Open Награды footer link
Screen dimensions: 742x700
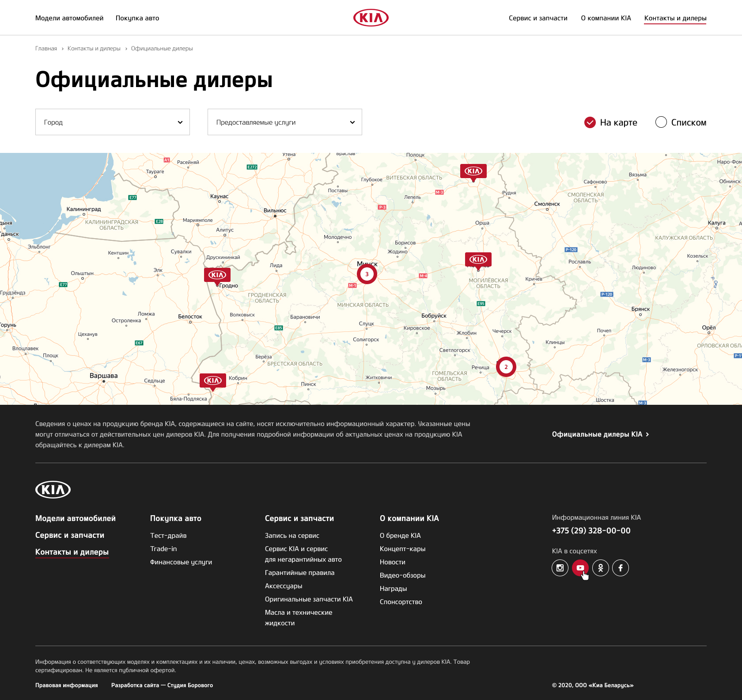pos(394,589)
